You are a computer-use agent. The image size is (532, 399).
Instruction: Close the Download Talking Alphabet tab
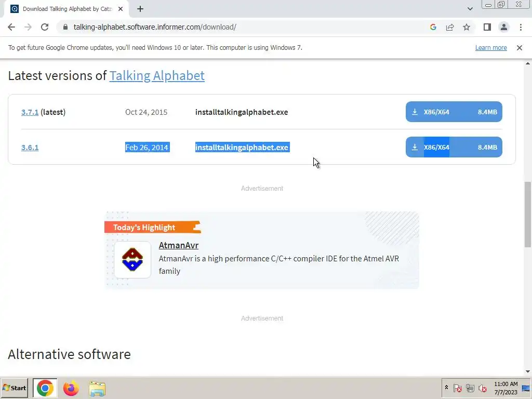coord(121,9)
